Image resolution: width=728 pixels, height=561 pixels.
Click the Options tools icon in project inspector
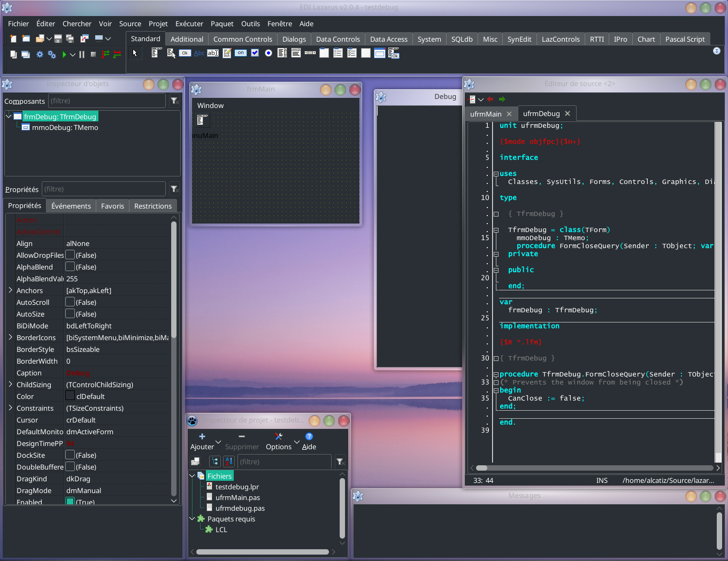278,437
